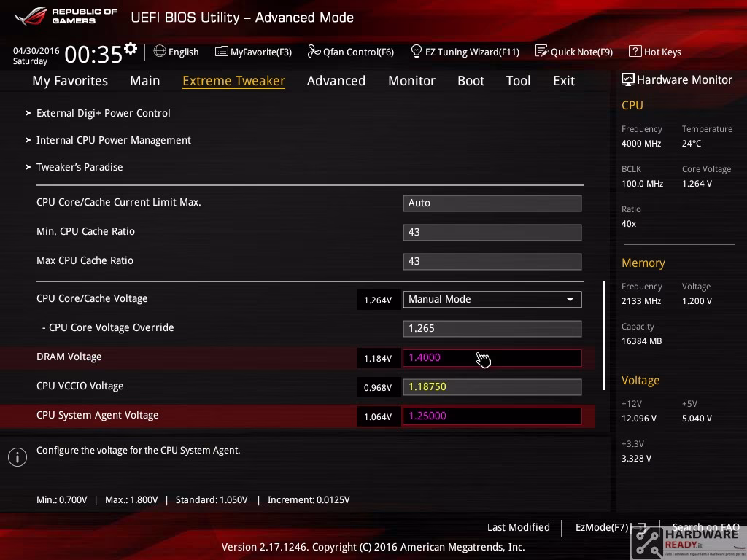
Task: Select the Boot tab
Action: (x=471, y=81)
